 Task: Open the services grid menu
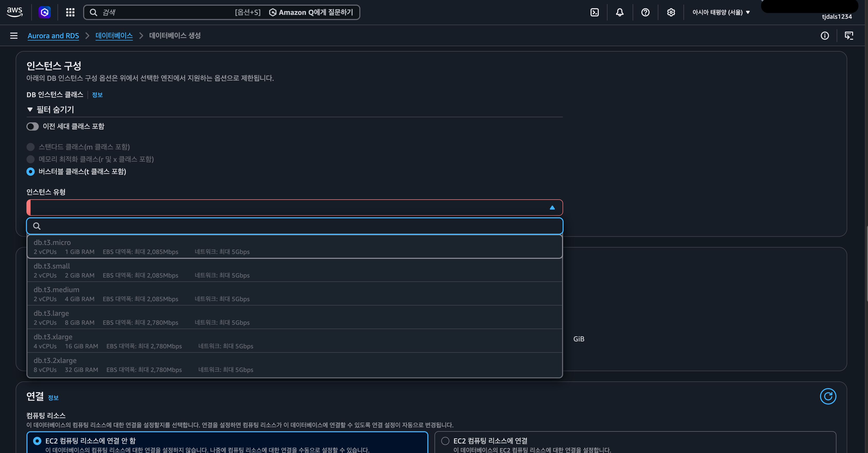(70, 12)
